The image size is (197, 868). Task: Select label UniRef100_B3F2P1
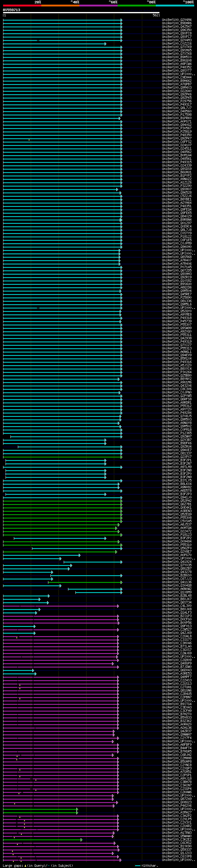177,460
